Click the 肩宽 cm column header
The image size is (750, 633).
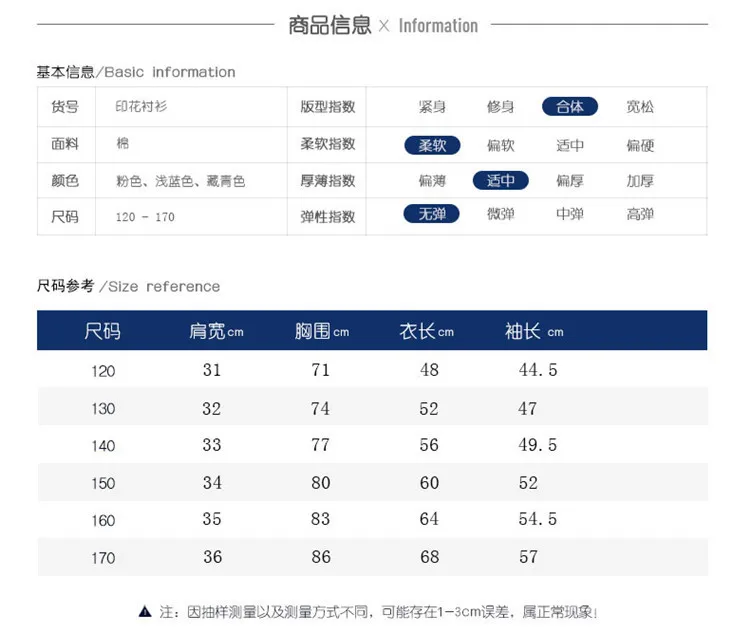tap(216, 331)
